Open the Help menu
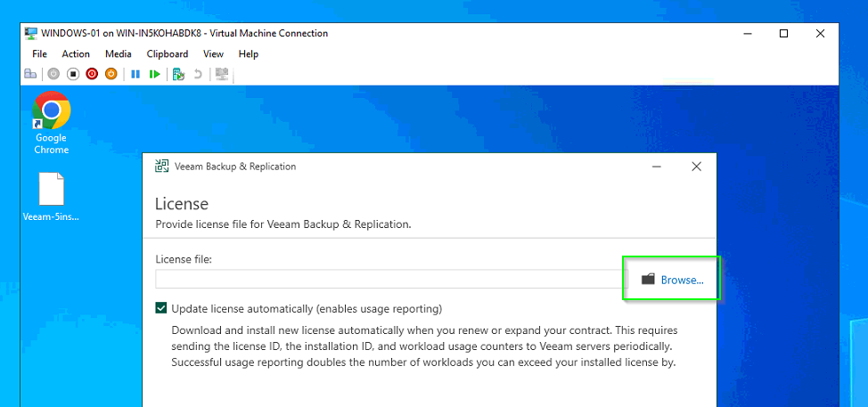 click(x=249, y=53)
